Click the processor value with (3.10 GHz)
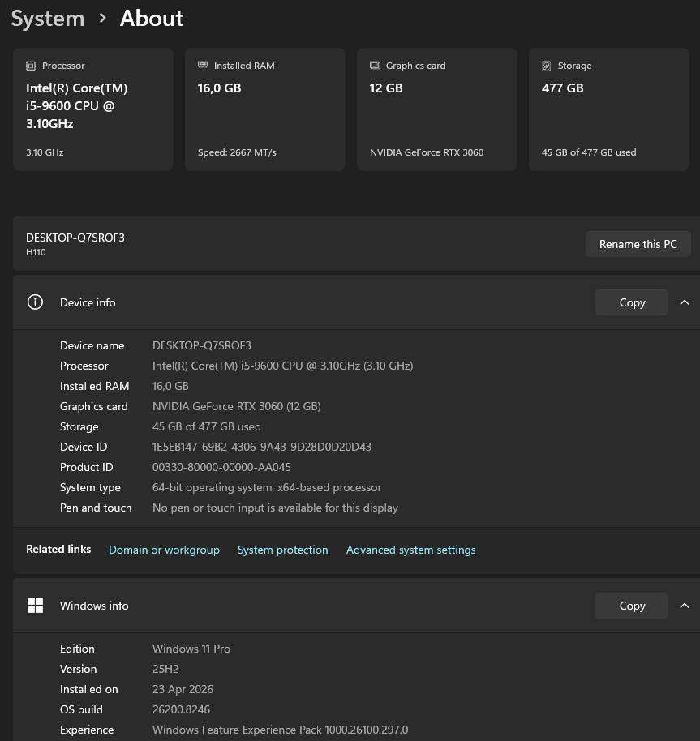 point(282,366)
